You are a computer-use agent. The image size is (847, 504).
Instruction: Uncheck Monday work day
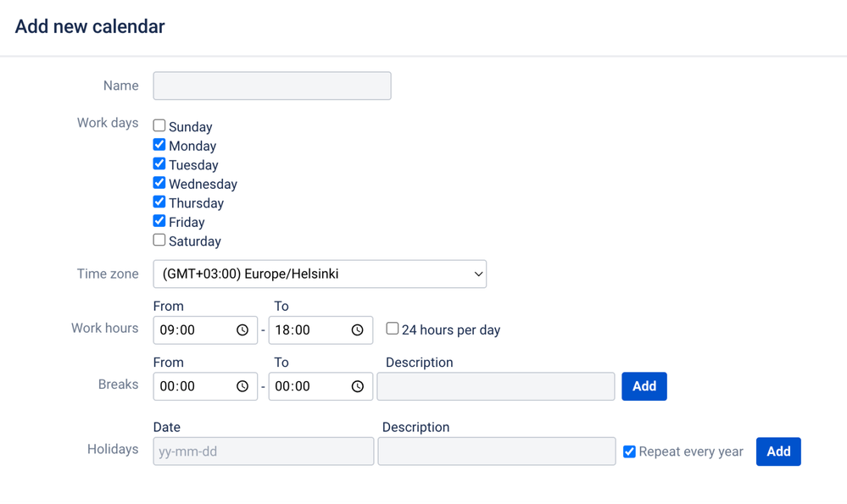(159, 145)
